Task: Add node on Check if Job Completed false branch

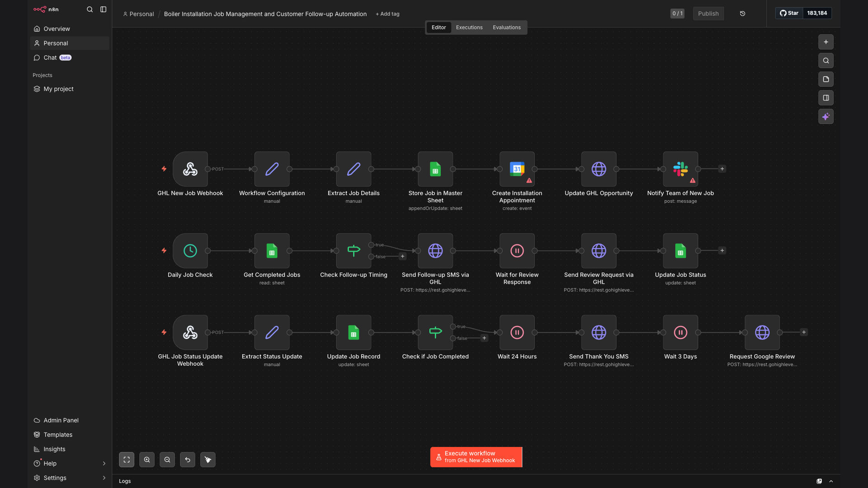Action: point(484,338)
